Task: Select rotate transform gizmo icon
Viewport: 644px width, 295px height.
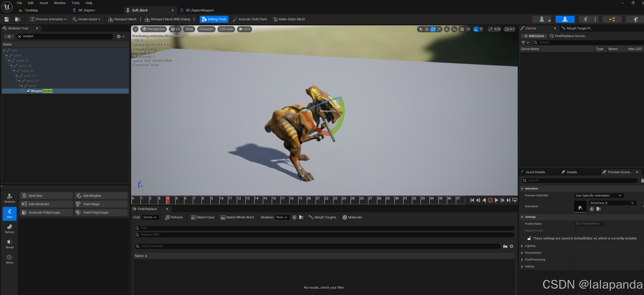Action: click(x=433, y=29)
